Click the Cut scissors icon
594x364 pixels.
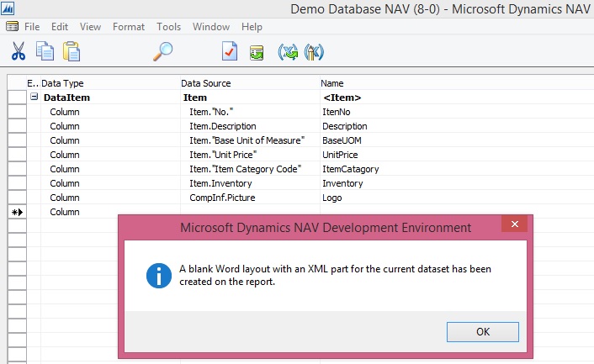pos(19,51)
